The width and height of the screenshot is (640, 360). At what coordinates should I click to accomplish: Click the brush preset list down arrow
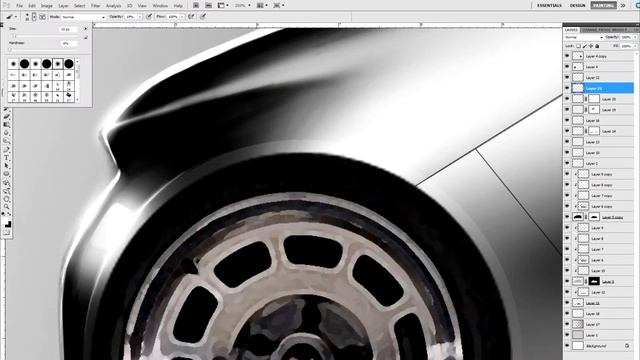coord(77,100)
